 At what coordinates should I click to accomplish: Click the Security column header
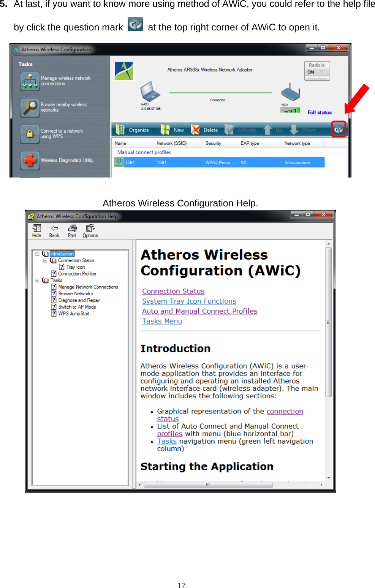point(220,143)
